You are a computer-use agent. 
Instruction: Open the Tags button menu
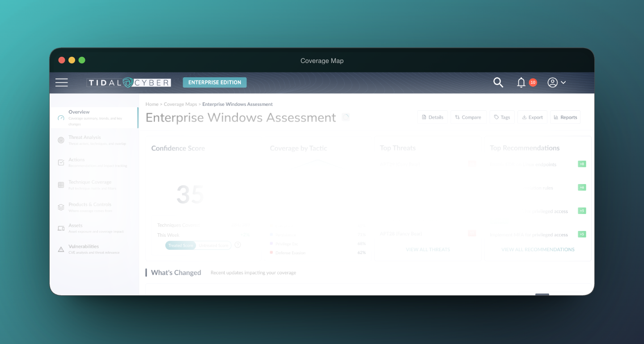pos(502,117)
